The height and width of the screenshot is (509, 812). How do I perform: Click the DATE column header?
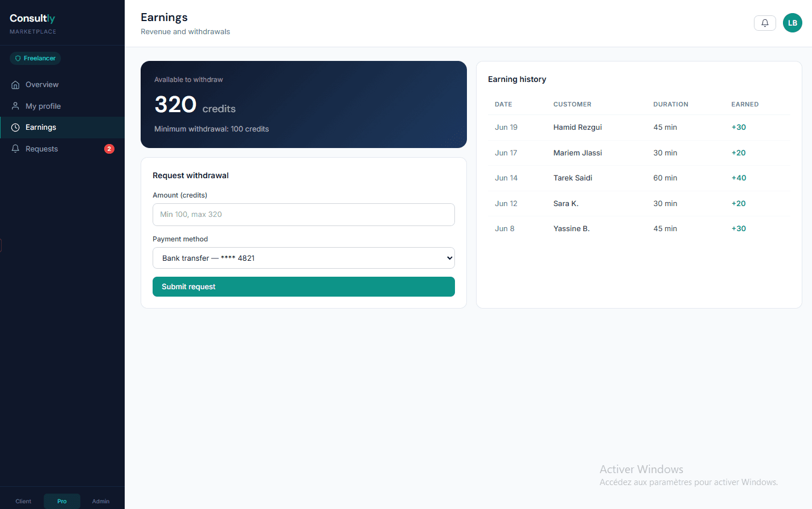point(503,104)
